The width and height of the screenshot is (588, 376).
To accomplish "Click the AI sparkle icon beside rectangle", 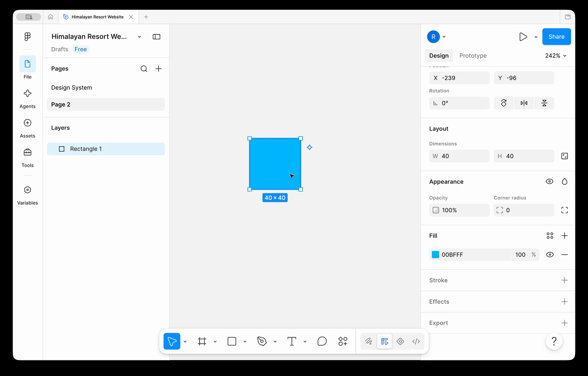I will (310, 147).
